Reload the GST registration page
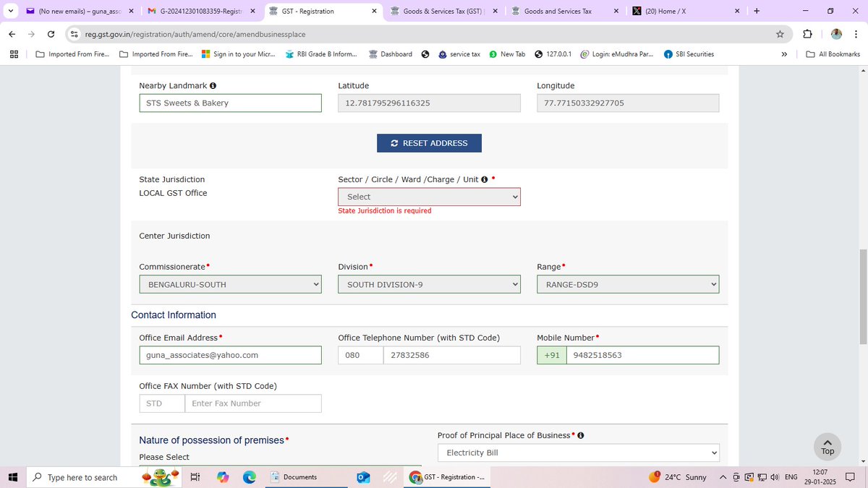The image size is (868, 488). click(51, 34)
